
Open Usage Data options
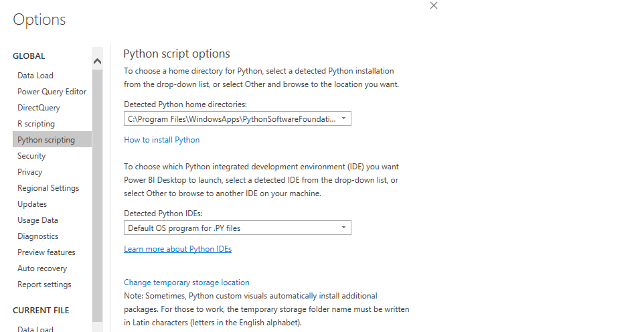(x=37, y=220)
